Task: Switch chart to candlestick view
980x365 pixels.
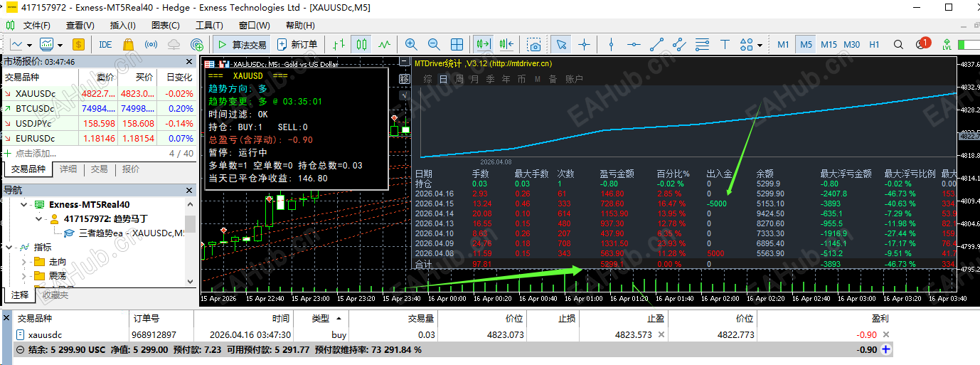Action: [x=361, y=44]
